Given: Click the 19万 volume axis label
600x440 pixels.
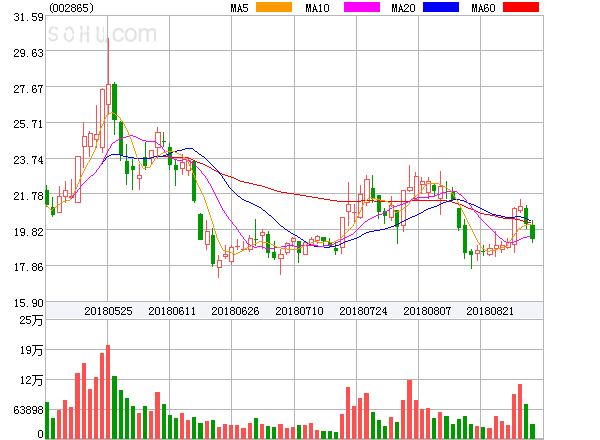Looking at the screenshot, I should point(31,350).
